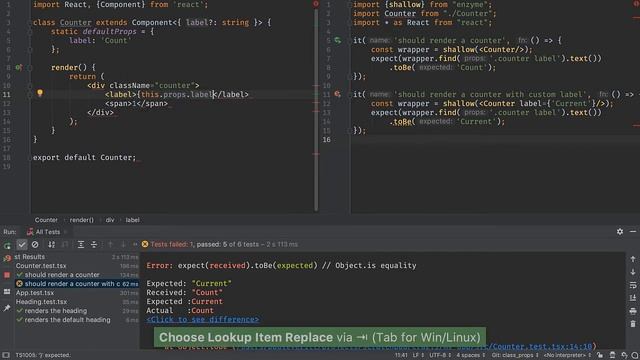Toggle file read-only lock in status bar

pos(600,355)
